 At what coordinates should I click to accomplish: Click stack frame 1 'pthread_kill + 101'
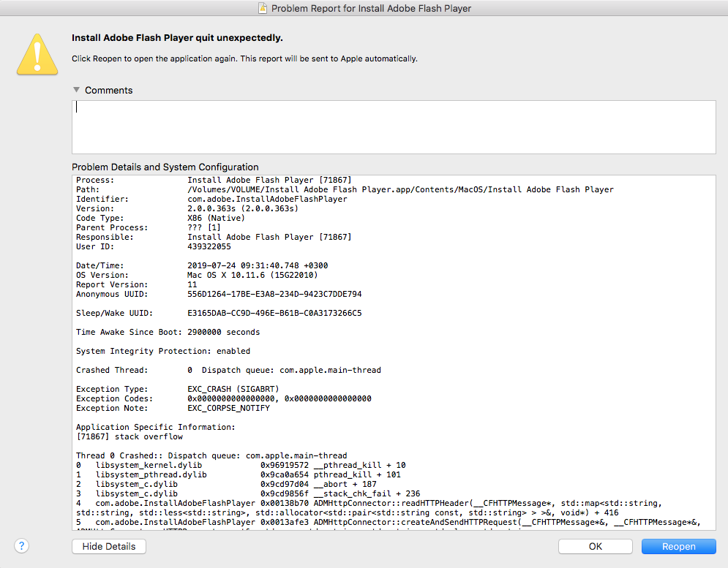(x=357, y=474)
